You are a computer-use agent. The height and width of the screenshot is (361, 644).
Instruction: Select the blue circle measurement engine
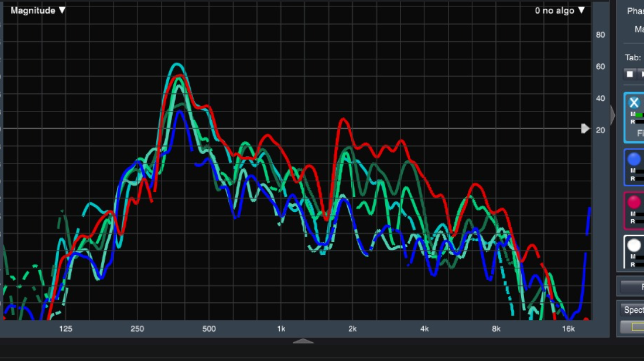coord(634,159)
